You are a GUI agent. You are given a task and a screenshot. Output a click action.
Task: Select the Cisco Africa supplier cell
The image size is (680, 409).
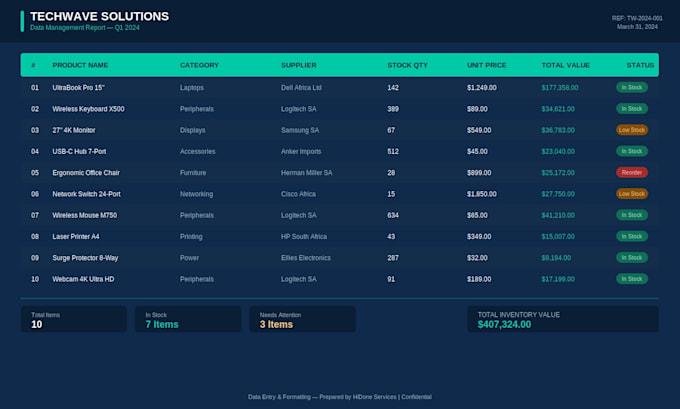click(x=298, y=194)
